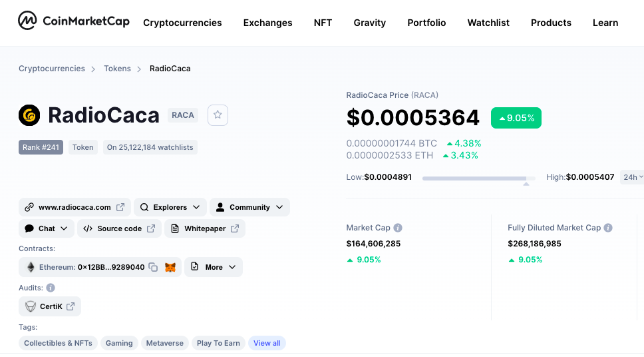Click the Low $0.0004891 value
Image resolution: width=644 pixels, height=357 pixels.
(388, 177)
